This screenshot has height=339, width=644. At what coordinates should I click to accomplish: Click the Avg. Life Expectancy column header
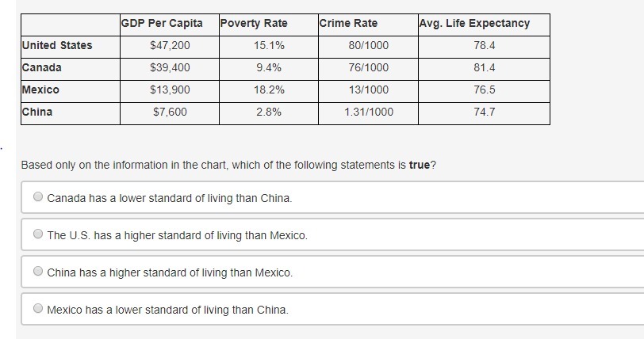click(474, 23)
